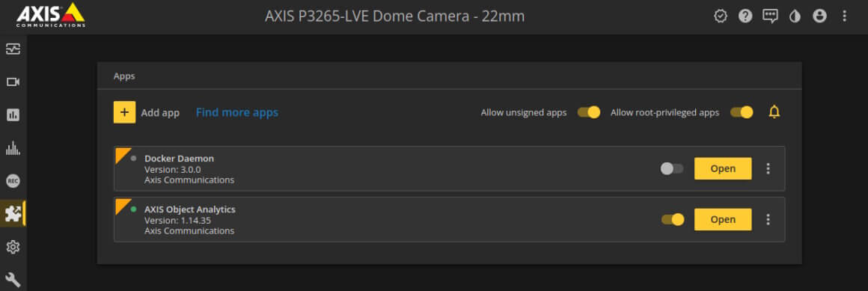The height and width of the screenshot is (291, 868).
Task: Open the top-right kebab menu
Action: 844,16
